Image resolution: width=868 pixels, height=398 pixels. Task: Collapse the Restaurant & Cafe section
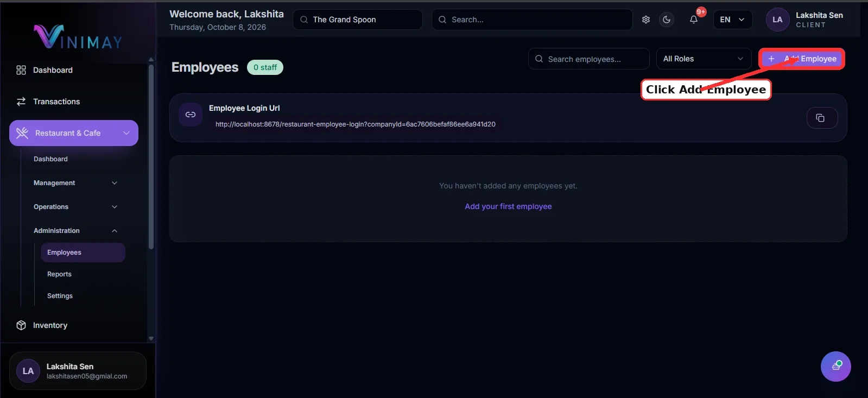126,133
